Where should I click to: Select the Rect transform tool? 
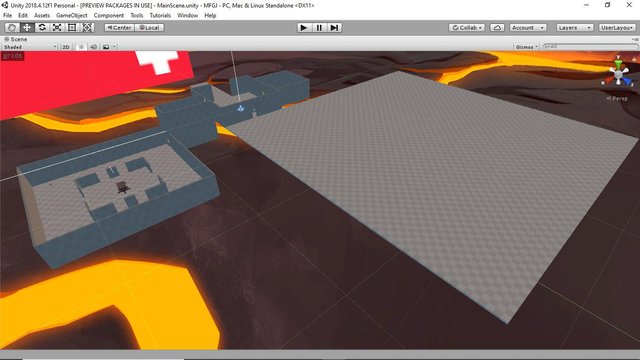(72, 27)
